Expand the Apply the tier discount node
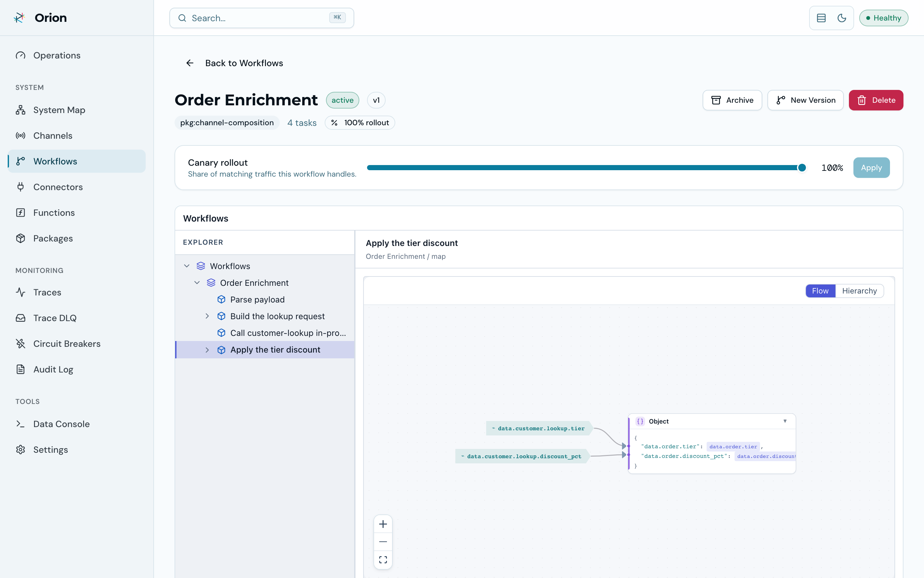The image size is (924, 578). pyautogui.click(x=207, y=350)
